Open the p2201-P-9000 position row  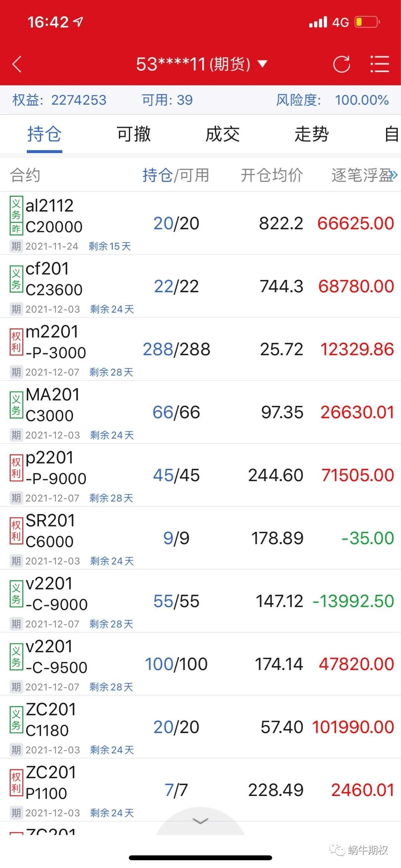coord(200,475)
